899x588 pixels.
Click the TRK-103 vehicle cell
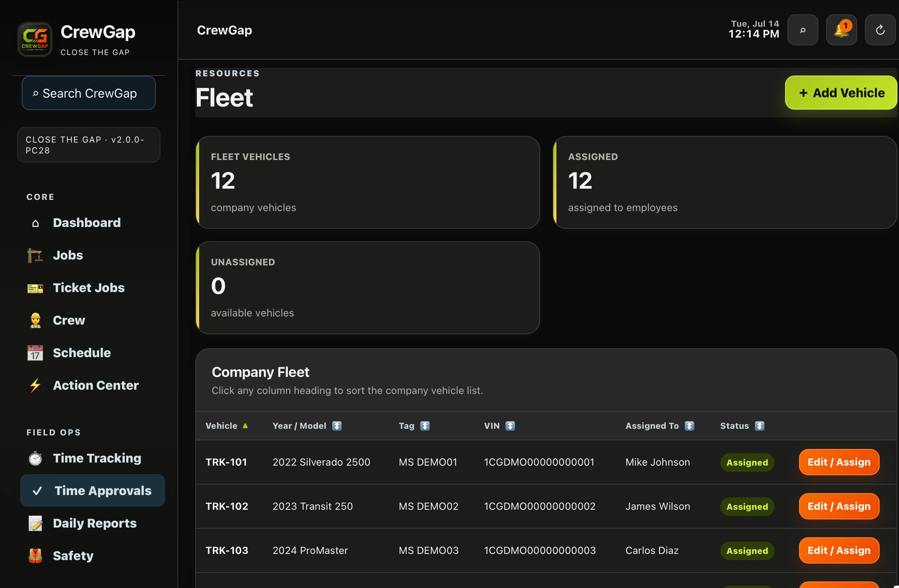point(227,551)
